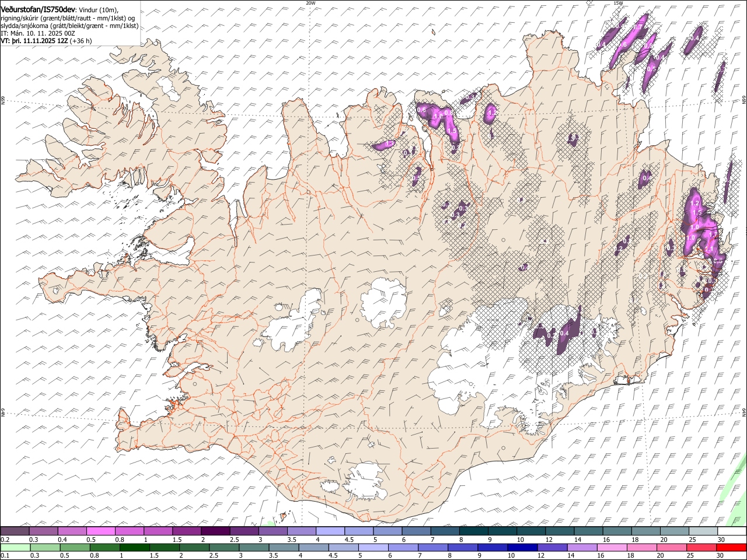This screenshot has width=747, height=560.
Task: Pick lower legend swatch between 7 and 8
Action: 432,547
